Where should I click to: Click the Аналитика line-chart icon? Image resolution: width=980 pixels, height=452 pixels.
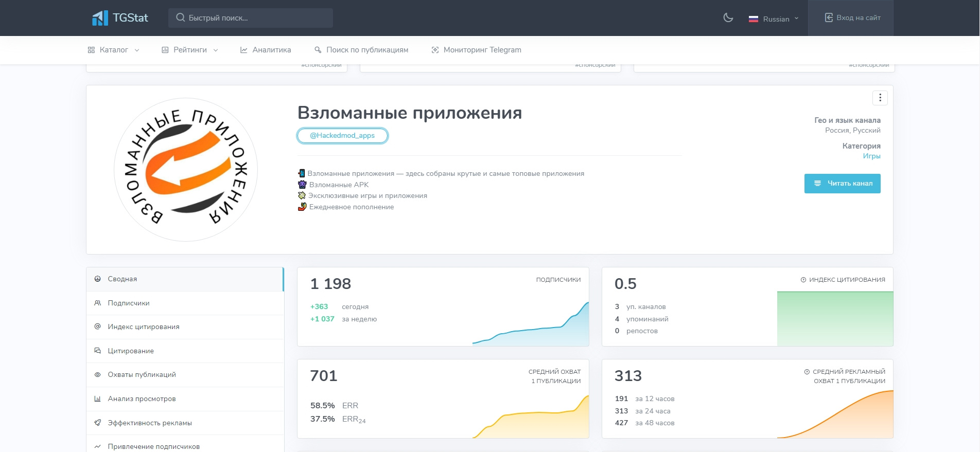(244, 50)
